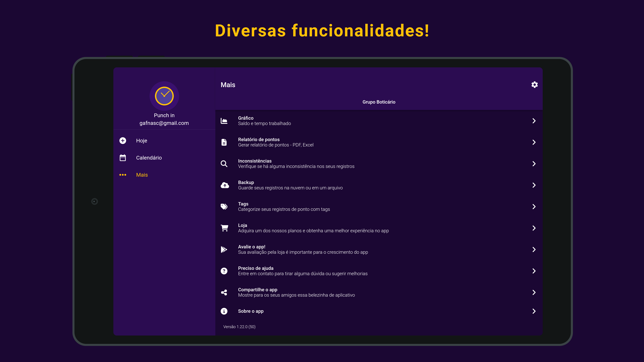
Task: Open the Gráfico entry
Action: (x=379, y=121)
